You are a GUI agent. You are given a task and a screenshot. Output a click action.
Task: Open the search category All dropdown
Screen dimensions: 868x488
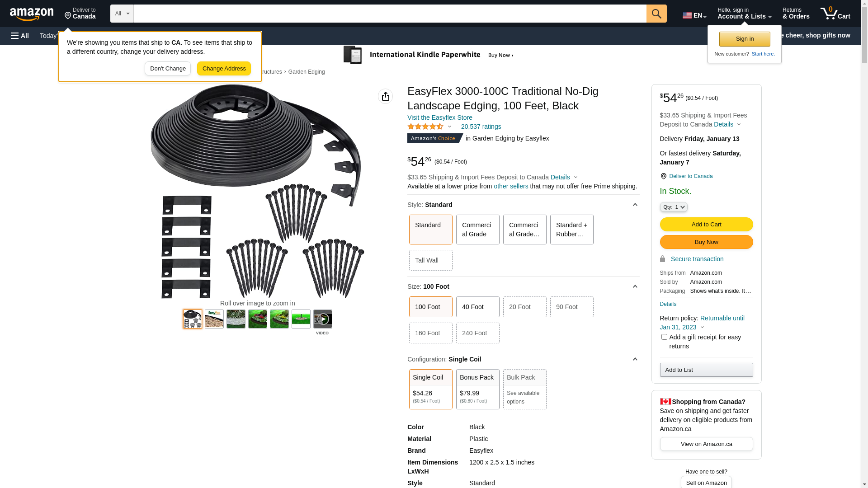(122, 14)
